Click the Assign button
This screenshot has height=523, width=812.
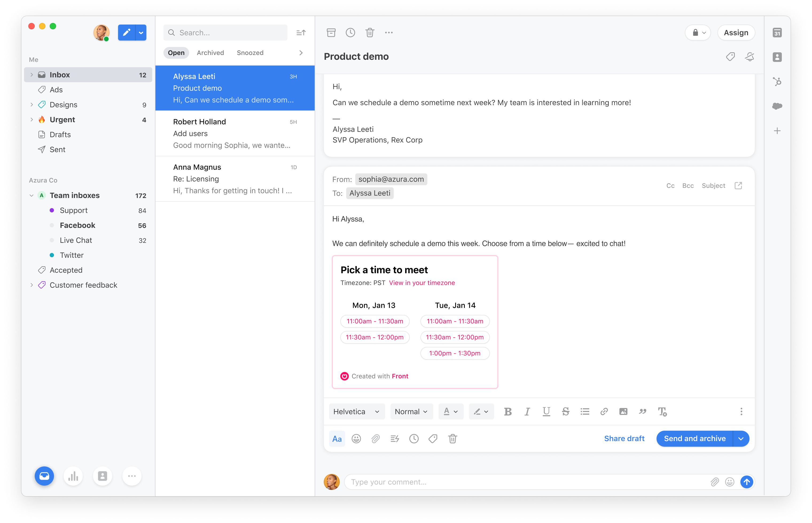[x=736, y=33]
